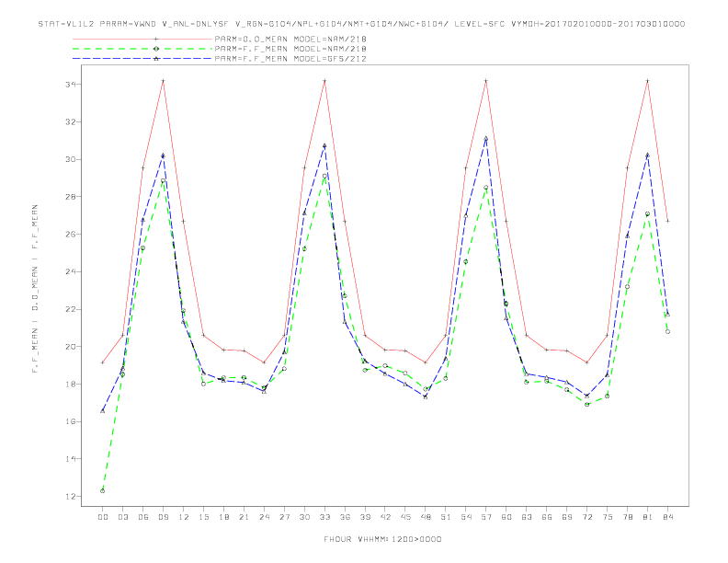The image size is (728, 563).
Task: Click the blue dashed line legend sample
Action: [142, 59]
